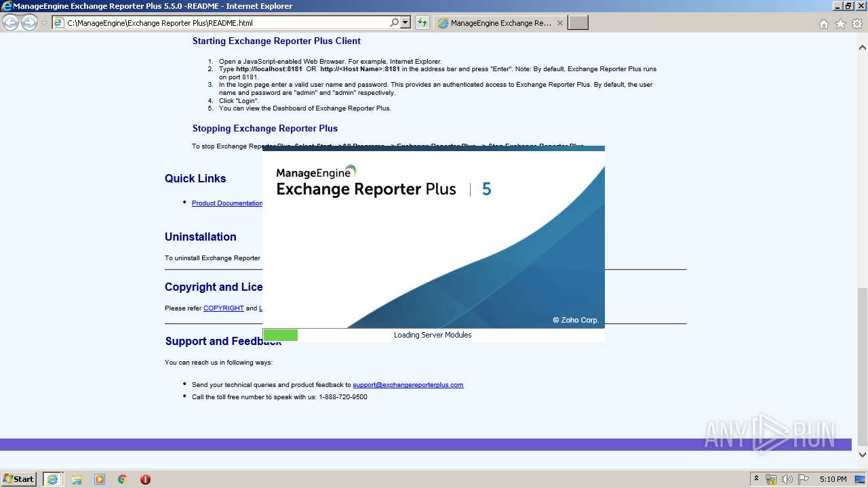The image size is (868, 488).
Task: Expand the address bar autocomplete dropdown
Action: [x=406, y=23]
